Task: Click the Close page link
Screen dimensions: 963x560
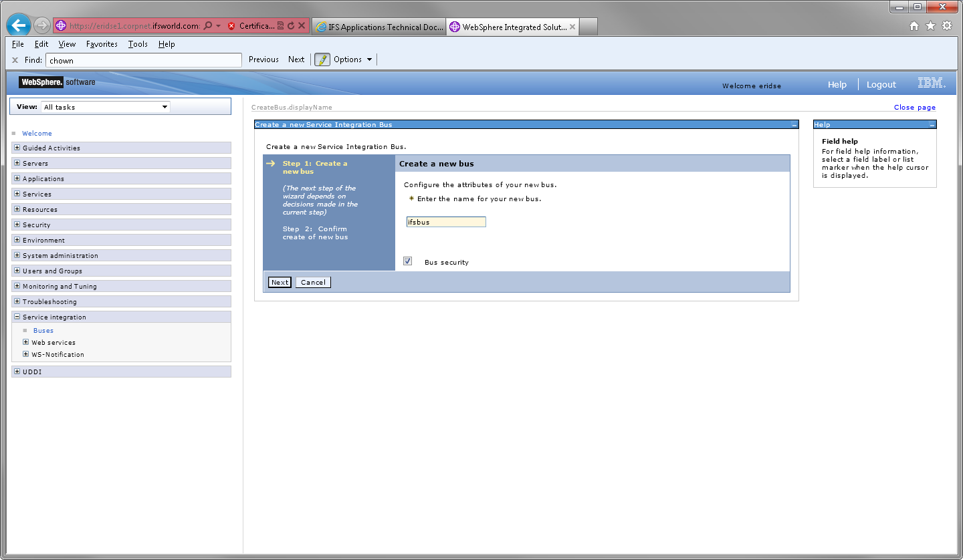Action: [x=915, y=107]
